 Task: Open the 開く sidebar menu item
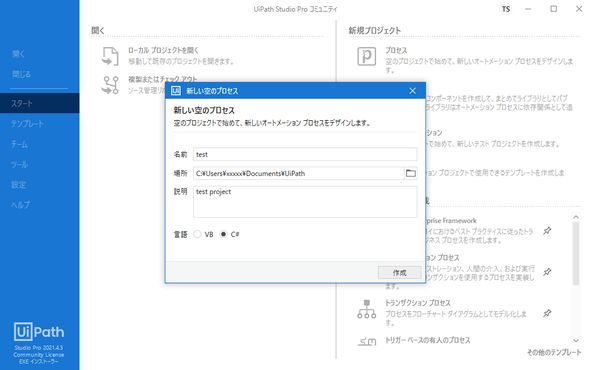point(18,54)
